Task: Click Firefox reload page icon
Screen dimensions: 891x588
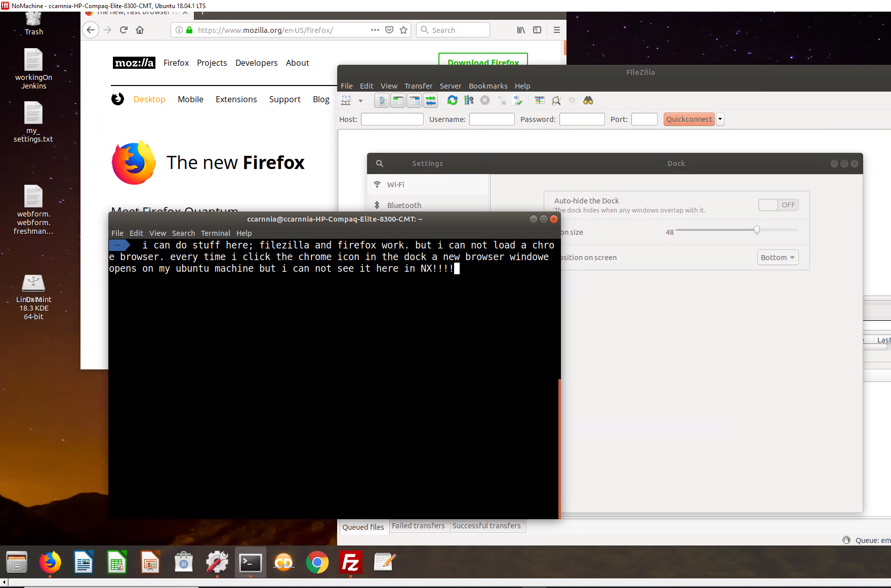Action: coord(124,30)
